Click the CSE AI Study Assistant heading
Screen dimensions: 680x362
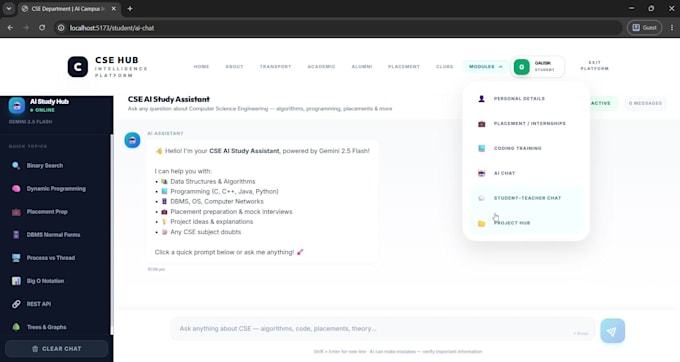(x=169, y=99)
